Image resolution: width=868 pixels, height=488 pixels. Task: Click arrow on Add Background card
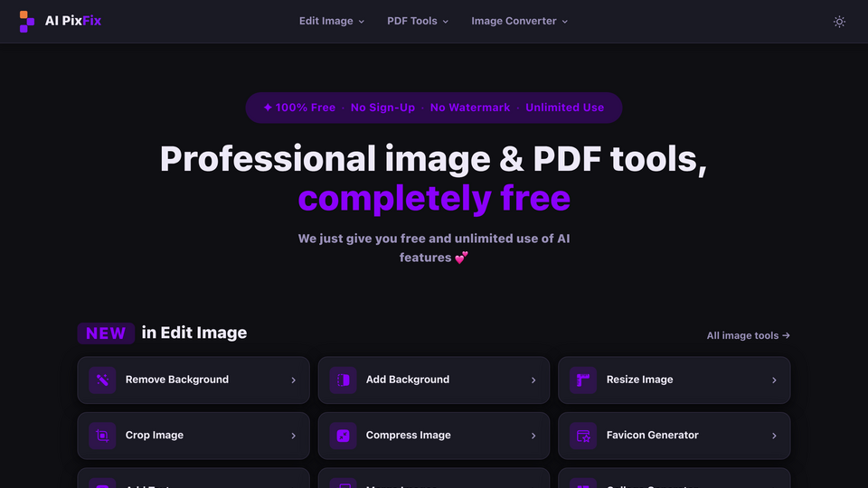coord(533,380)
